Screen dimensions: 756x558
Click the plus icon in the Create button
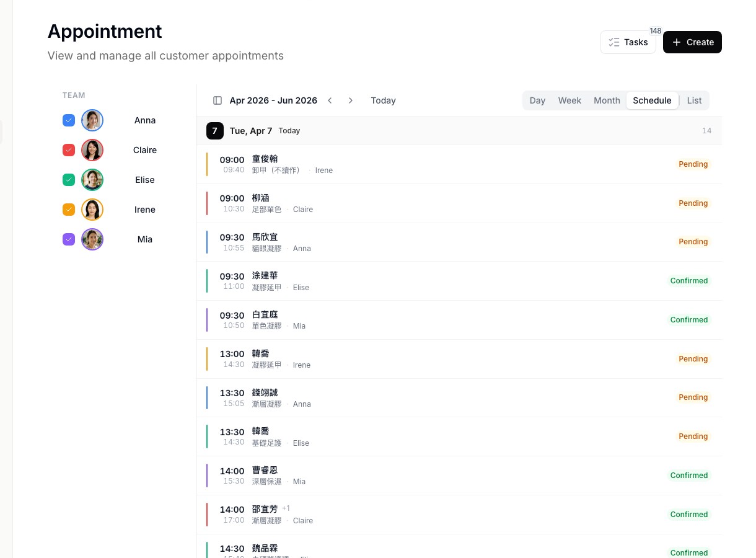677,42
